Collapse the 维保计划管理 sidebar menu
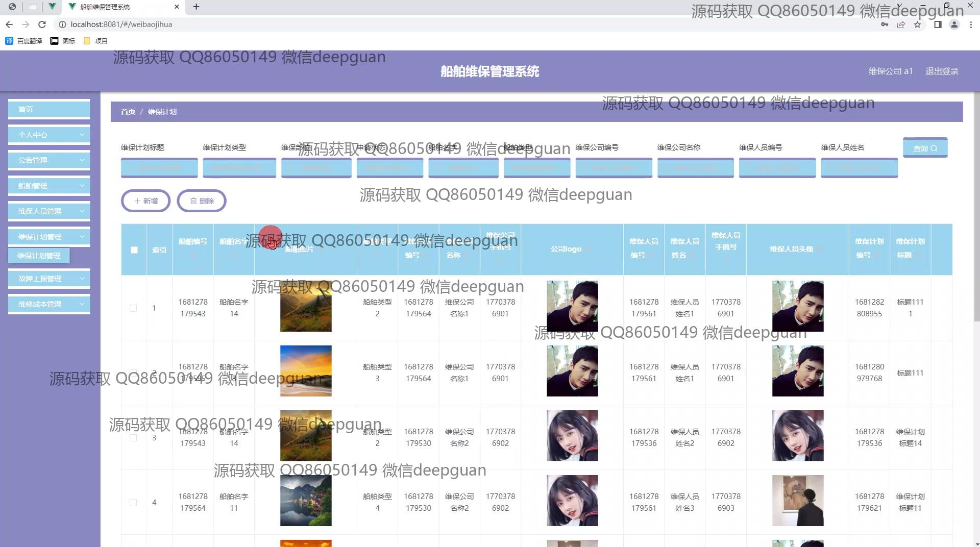Image resolution: width=980 pixels, height=547 pixels. 49,237
